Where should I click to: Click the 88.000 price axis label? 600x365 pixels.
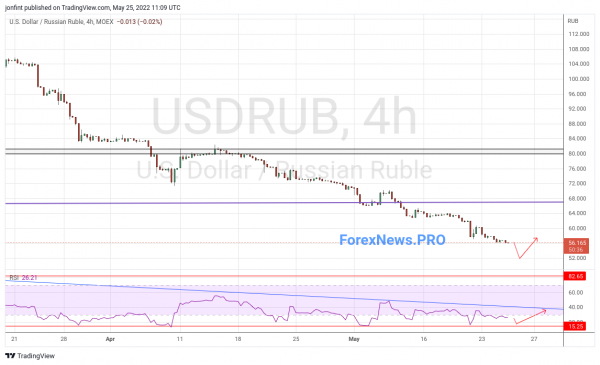point(577,124)
